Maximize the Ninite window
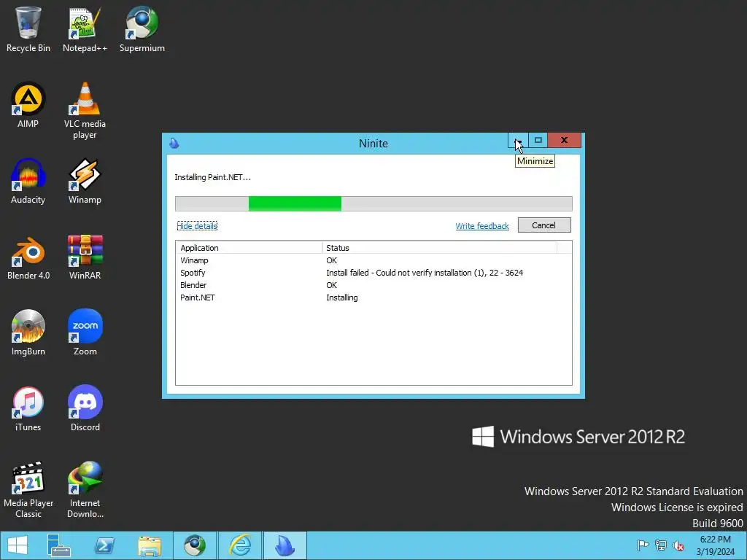Image resolution: width=747 pixels, height=560 pixels. pos(538,141)
